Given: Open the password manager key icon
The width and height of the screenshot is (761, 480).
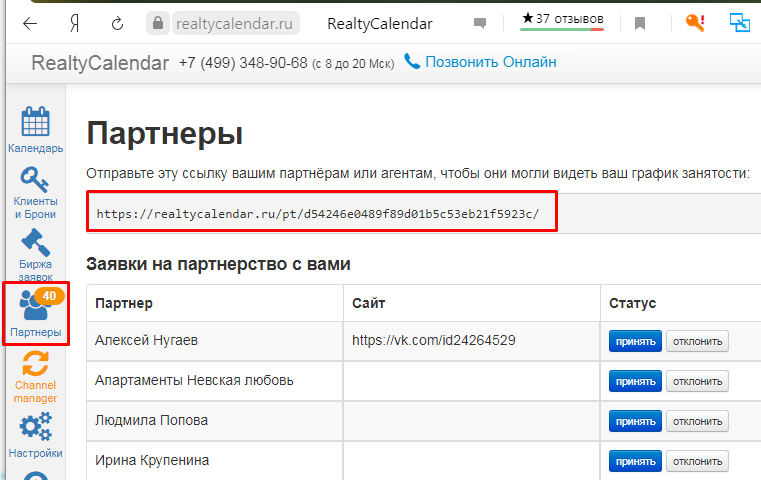Looking at the screenshot, I should click(695, 23).
